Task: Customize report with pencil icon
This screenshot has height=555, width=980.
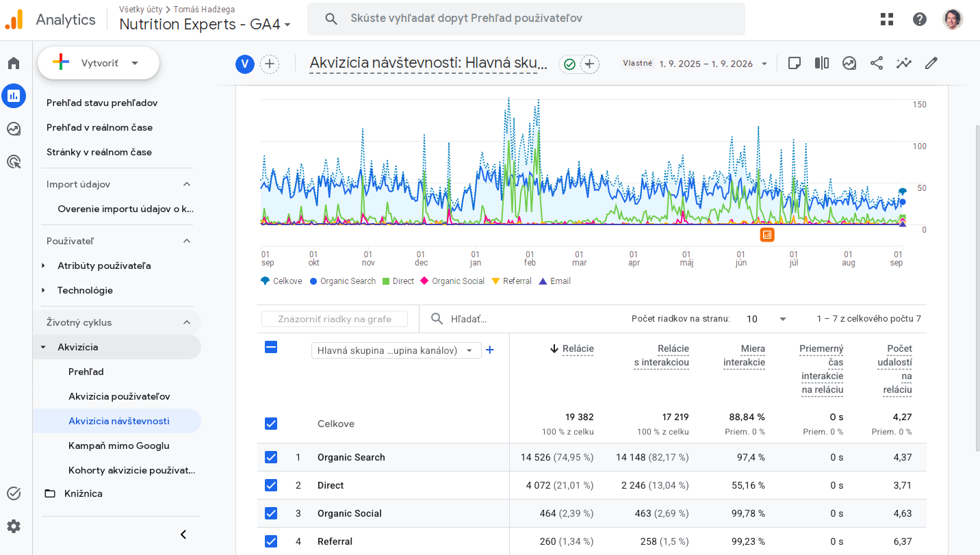Action: 931,63
